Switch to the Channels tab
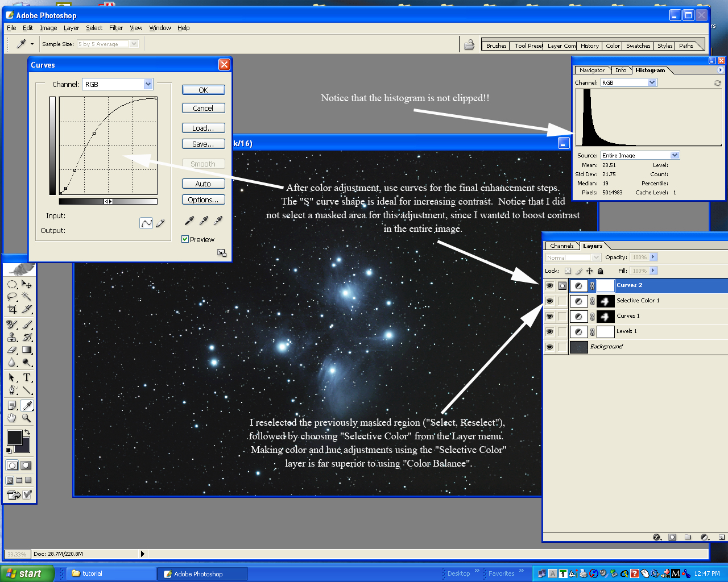This screenshot has height=582, width=728. [561, 246]
